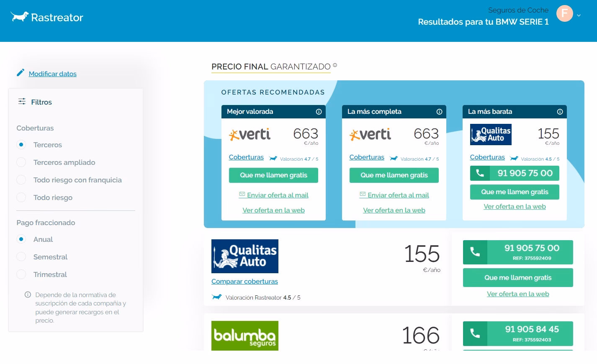Click info icon next to Precio Final Garantizado
Screen dimensions: 597x364
pos(335,65)
